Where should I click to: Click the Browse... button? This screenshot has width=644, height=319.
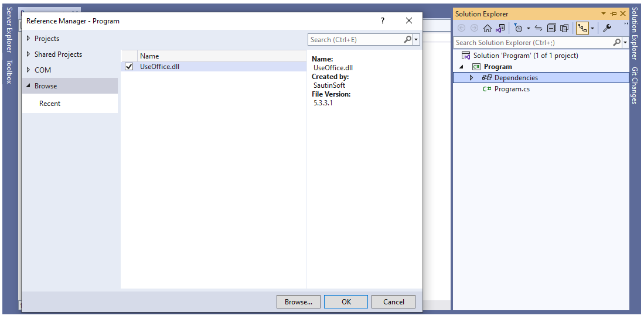click(298, 302)
